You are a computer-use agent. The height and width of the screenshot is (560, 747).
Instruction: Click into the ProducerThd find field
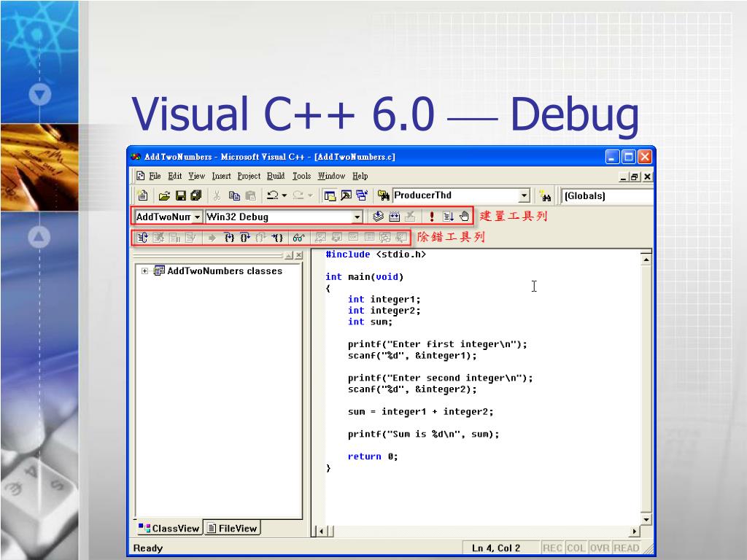coord(455,195)
